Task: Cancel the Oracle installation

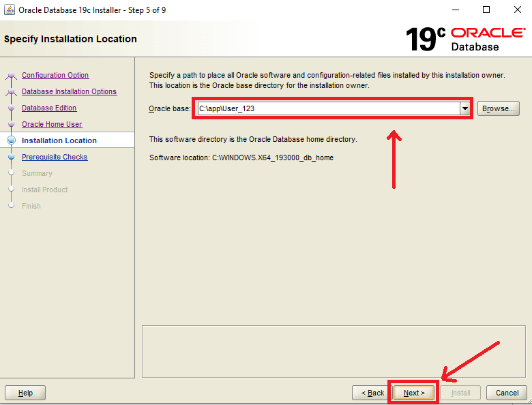Action: pos(507,393)
